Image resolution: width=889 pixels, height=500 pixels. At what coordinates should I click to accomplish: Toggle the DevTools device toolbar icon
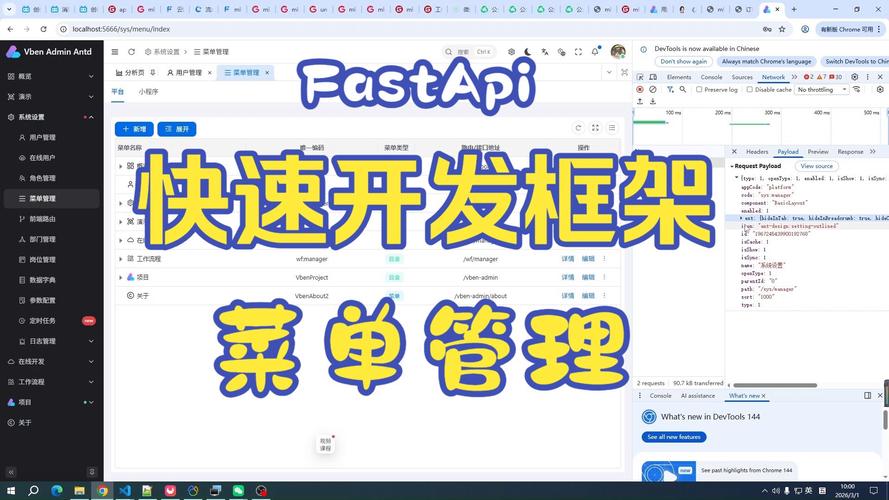point(653,77)
